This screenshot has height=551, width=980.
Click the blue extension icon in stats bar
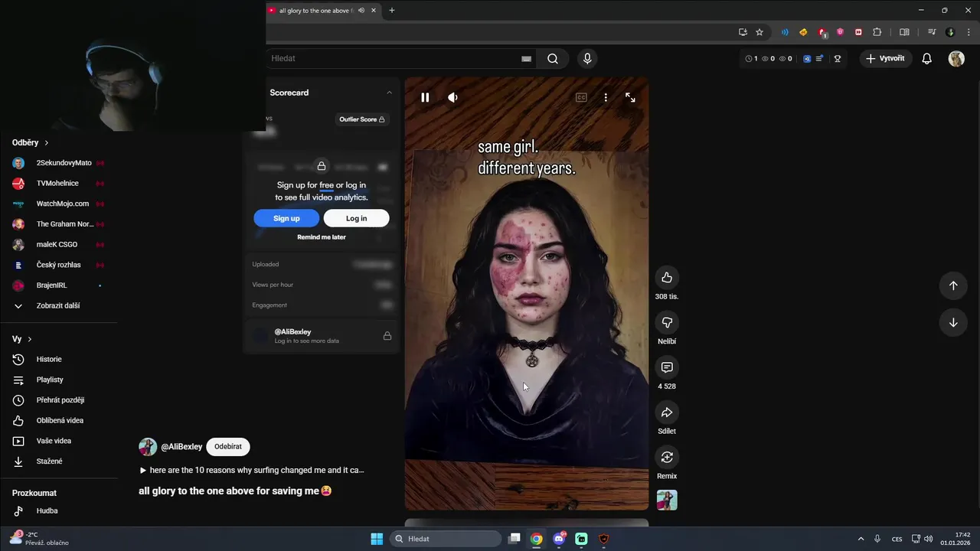pyautogui.click(x=807, y=58)
